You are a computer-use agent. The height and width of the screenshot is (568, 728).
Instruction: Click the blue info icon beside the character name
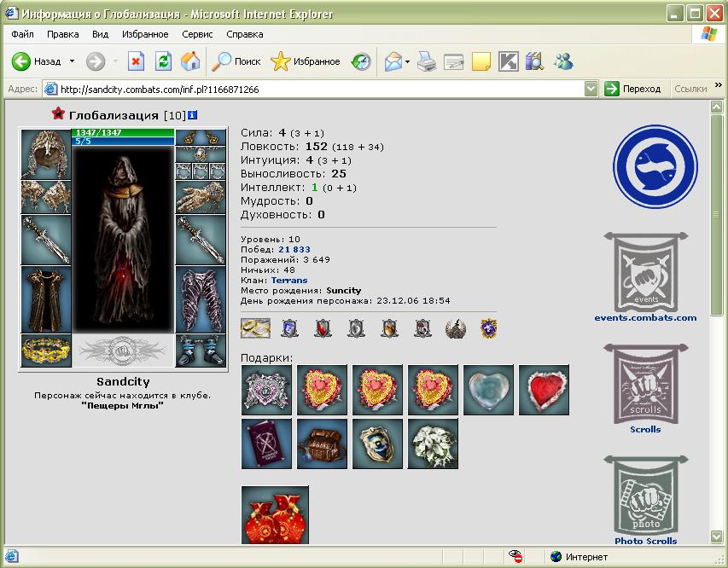click(192, 115)
